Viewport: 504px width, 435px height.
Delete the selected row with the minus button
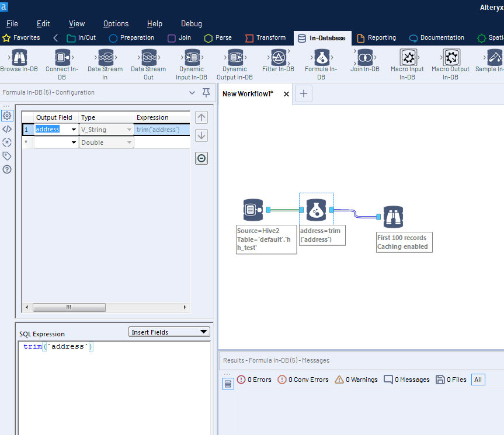point(201,158)
